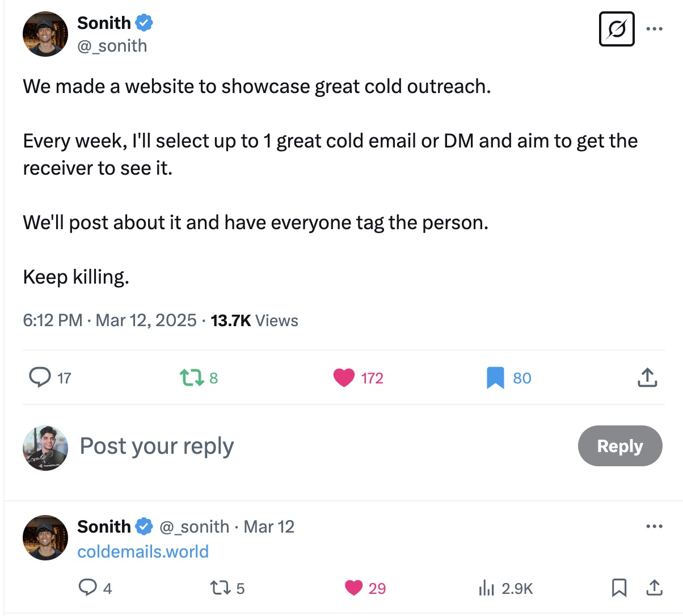Open the Grok analysis icon on the post
The image size is (683, 616).
click(616, 29)
